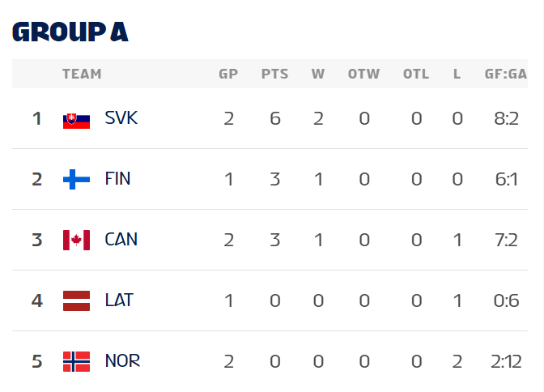Screen dimensions: 544x392
Task: Click the TEAM column header
Action: point(82,75)
